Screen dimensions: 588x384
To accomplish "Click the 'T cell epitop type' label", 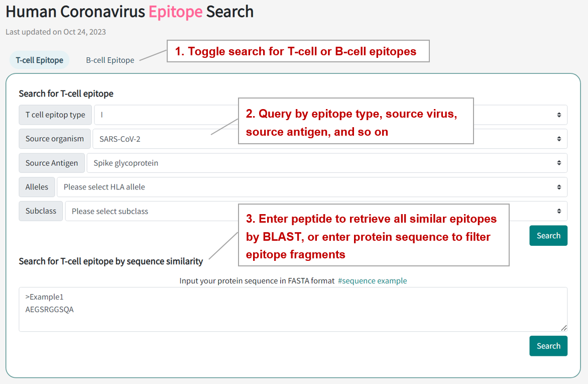I will point(55,115).
